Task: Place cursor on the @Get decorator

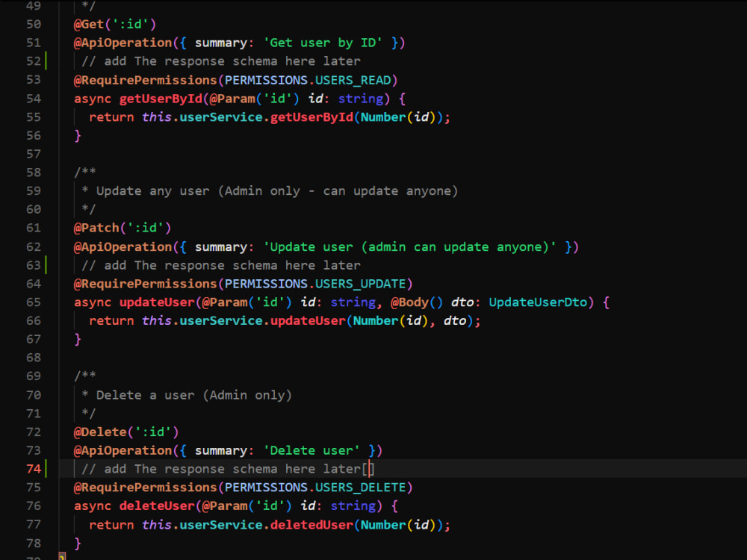Action: [89, 25]
